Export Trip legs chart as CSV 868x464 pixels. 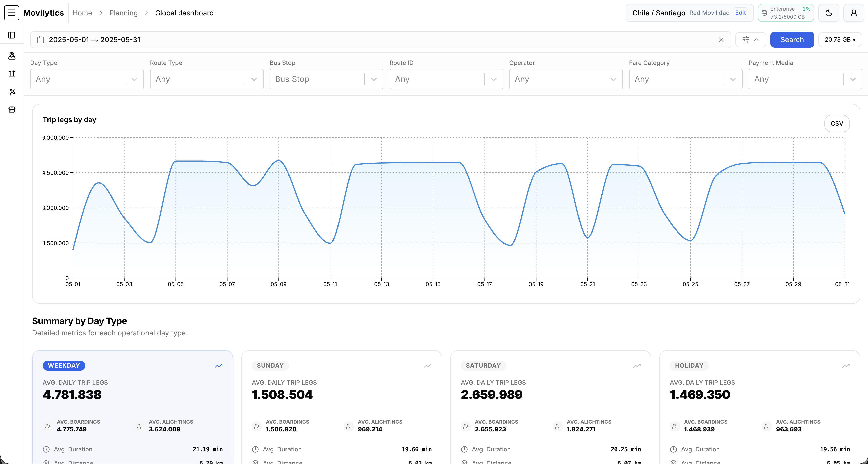[x=837, y=124]
